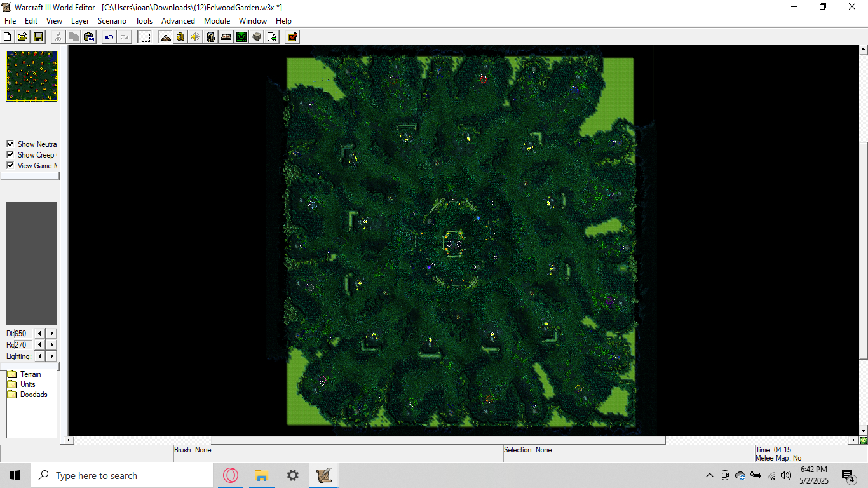This screenshot has height=488, width=868.
Task: Click the Lighting left arrow
Action: point(40,356)
